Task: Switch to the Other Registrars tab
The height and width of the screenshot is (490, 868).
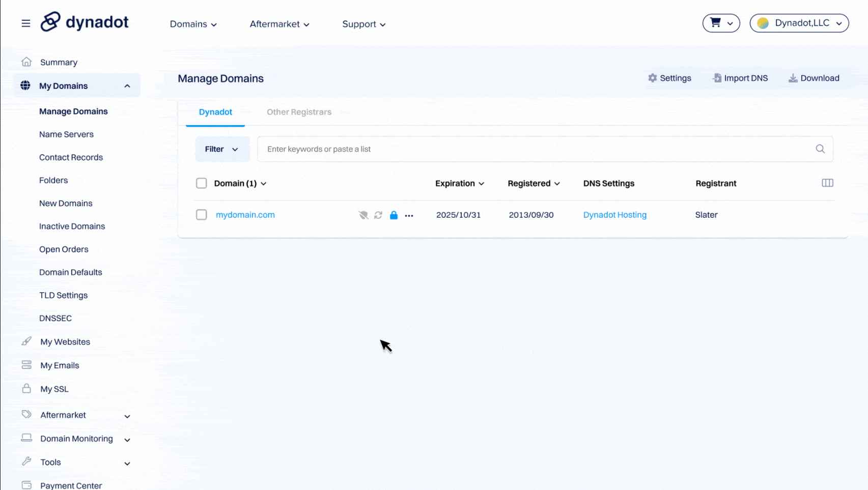Action: click(299, 112)
